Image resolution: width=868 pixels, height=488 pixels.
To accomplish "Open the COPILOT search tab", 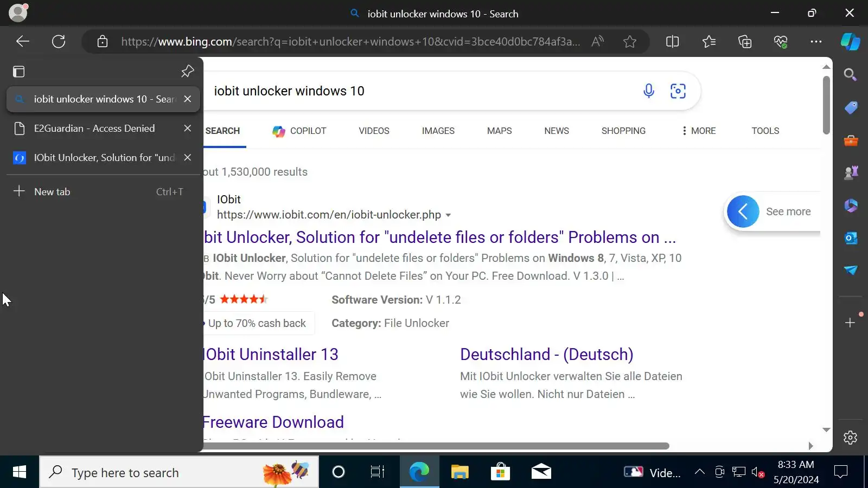I will (299, 131).
